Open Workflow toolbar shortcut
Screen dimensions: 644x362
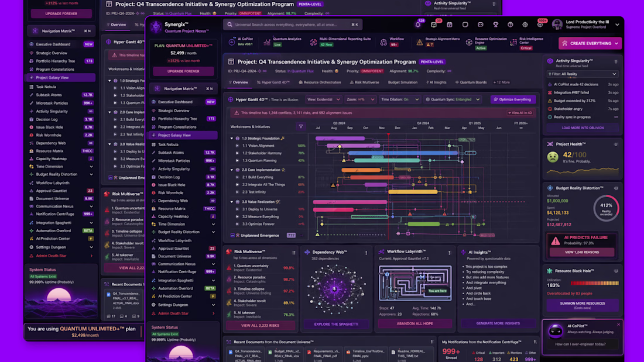click(392, 42)
